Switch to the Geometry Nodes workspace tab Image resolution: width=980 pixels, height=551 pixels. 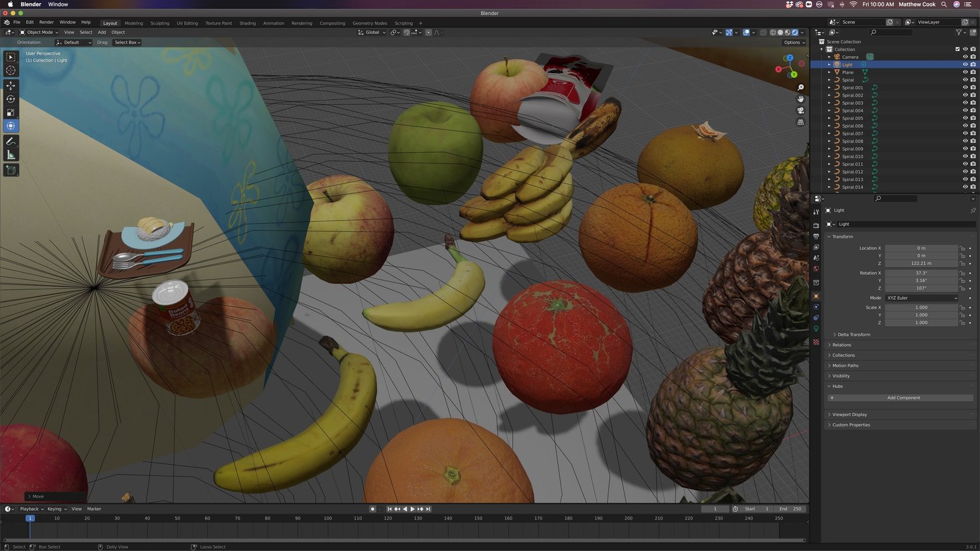point(370,23)
